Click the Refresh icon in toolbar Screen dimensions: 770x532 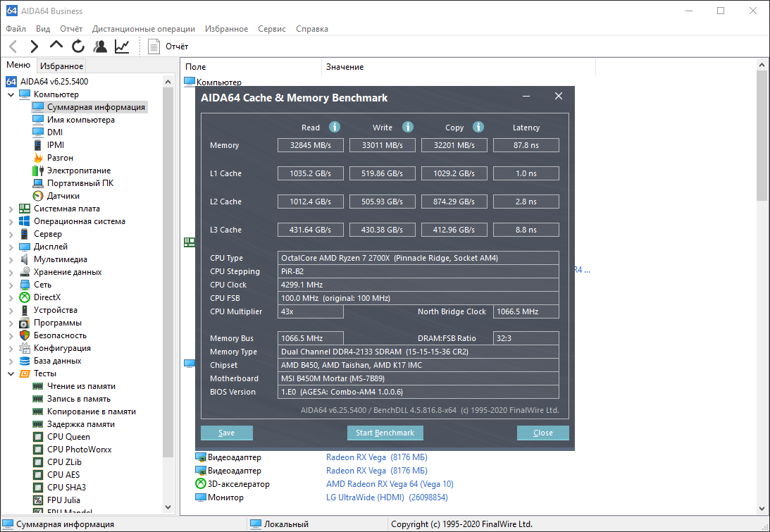click(x=78, y=47)
